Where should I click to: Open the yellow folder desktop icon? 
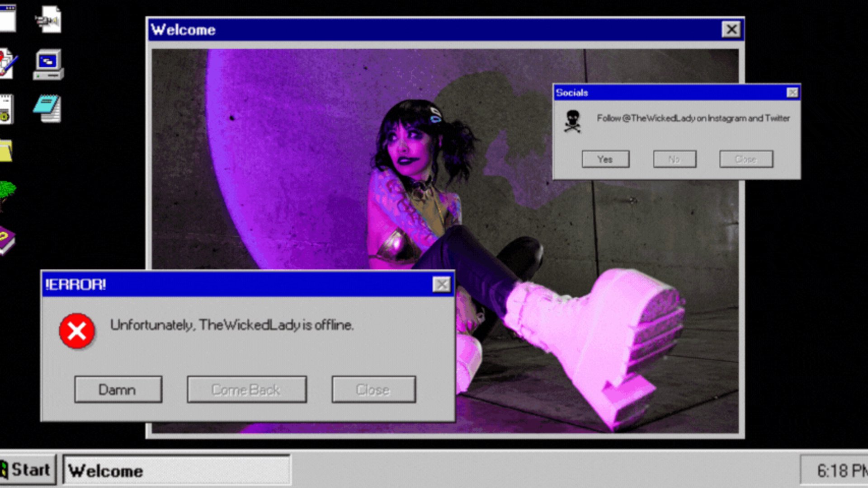click(x=6, y=150)
